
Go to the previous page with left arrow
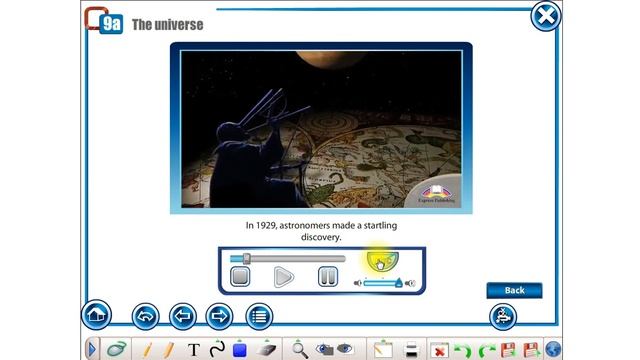coord(182,316)
